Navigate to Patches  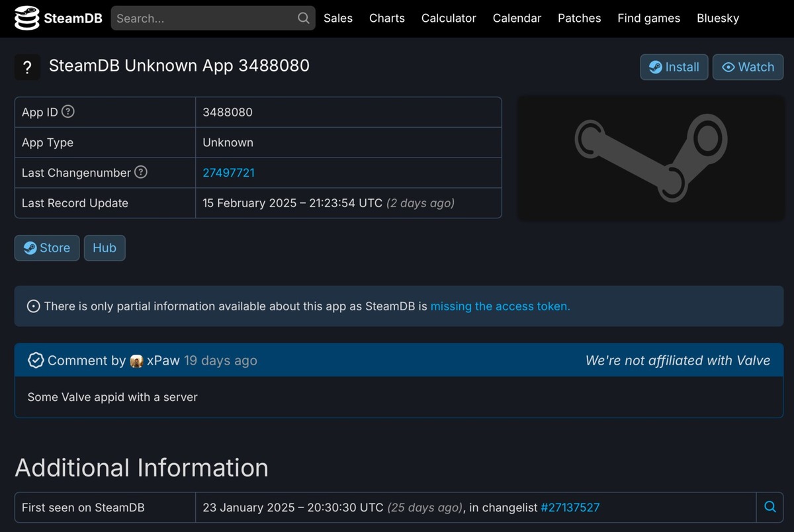coord(580,19)
